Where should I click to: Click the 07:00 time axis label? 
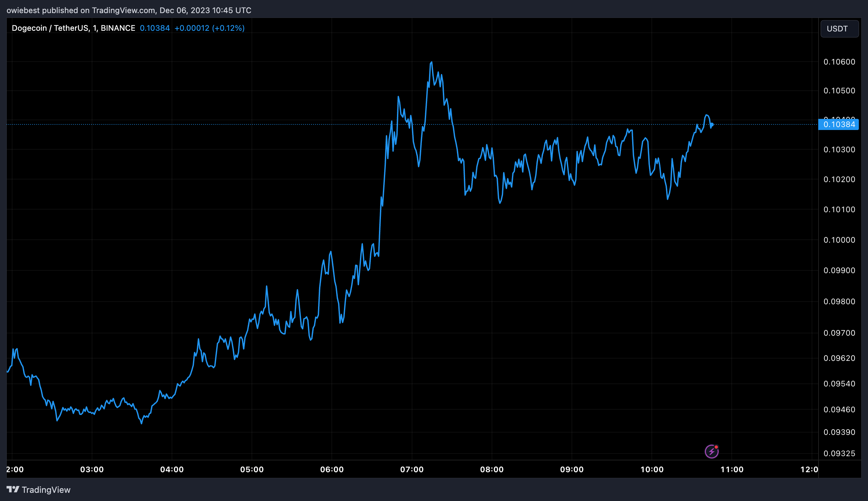click(412, 469)
